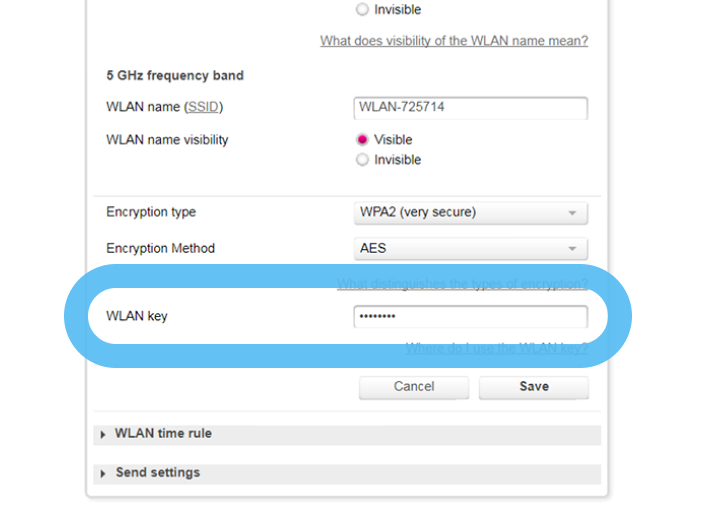
Task: Click the triangle icon beside Send settings
Action: coord(103,473)
